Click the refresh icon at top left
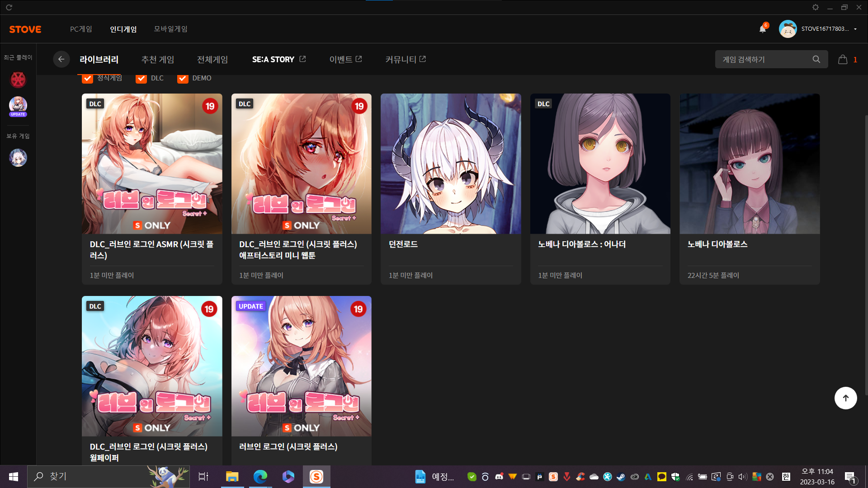The height and width of the screenshot is (488, 868). pyautogui.click(x=9, y=7)
